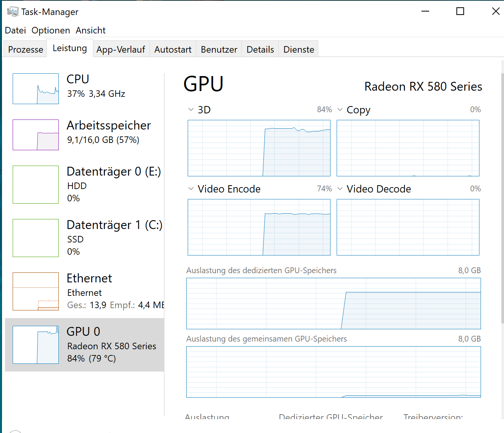This screenshot has height=433, width=504.
Task: Click the 8,0 GB dedicated memory value
Action: (469, 270)
